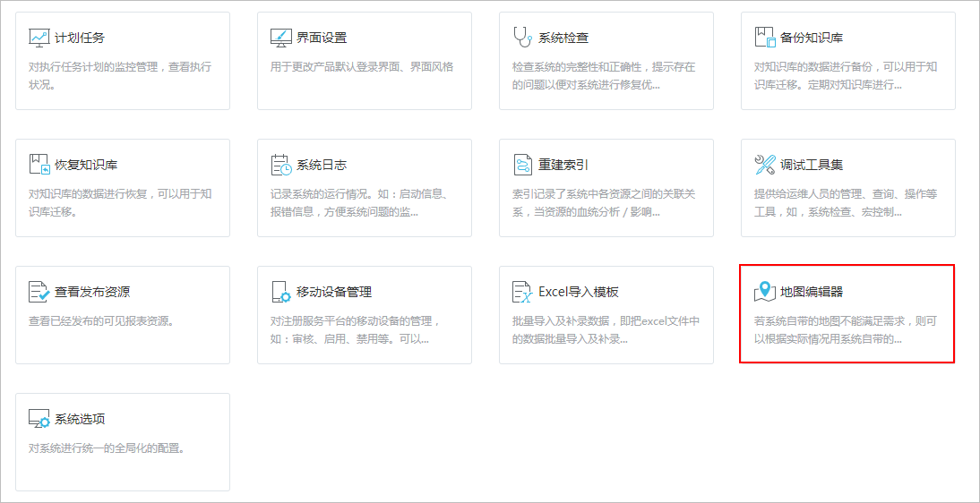Click the 调试工具集 wrench icon
The width and height of the screenshot is (980, 503).
coord(765,165)
